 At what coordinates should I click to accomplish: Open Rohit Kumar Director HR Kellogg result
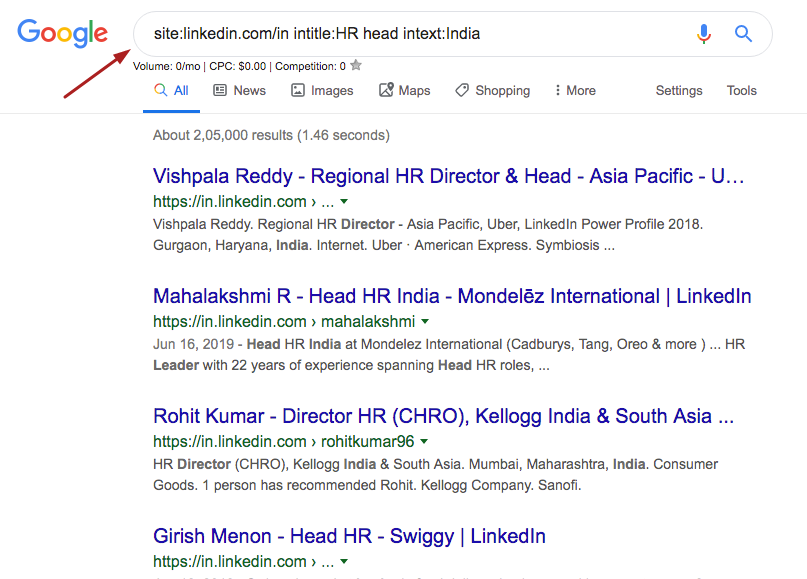(x=444, y=416)
